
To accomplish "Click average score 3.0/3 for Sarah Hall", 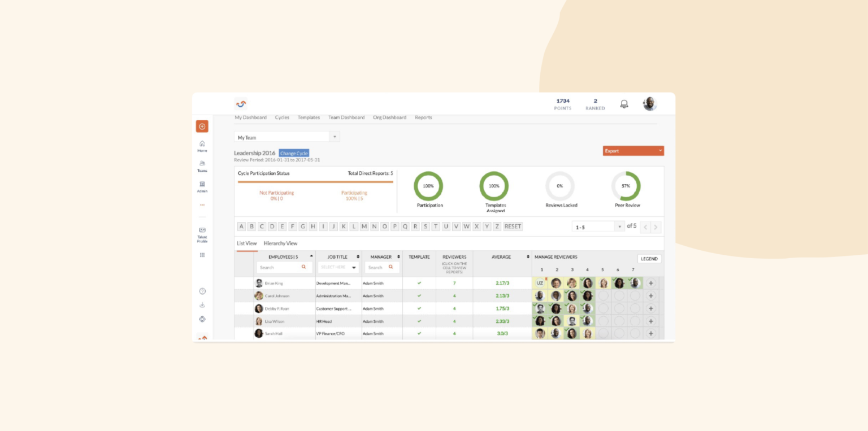I will pyautogui.click(x=502, y=333).
